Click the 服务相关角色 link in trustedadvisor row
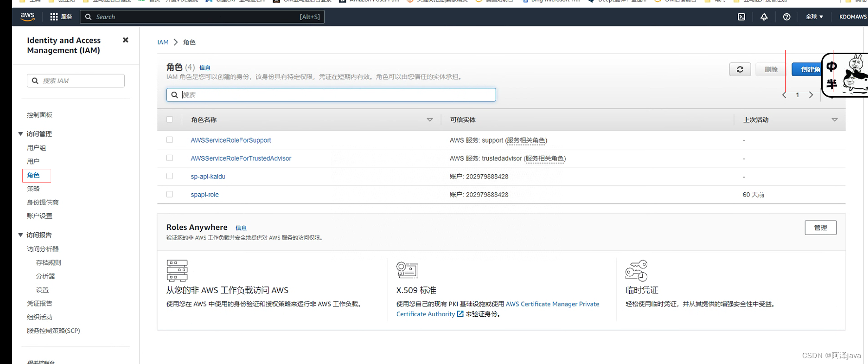 [544, 158]
